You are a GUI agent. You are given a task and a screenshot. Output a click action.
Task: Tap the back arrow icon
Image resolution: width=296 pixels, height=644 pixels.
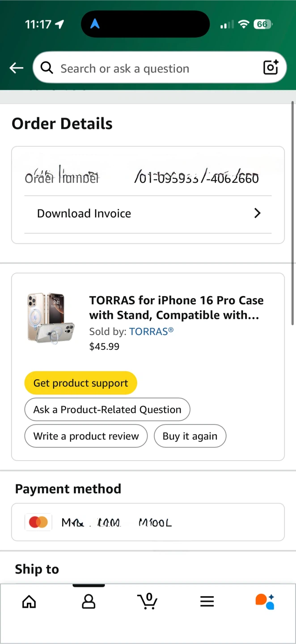(x=17, y=68)
